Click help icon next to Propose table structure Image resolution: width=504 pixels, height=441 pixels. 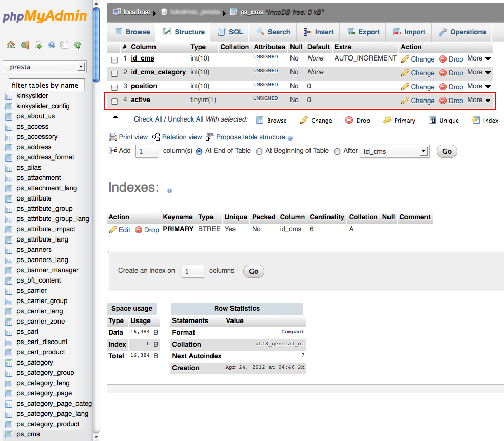290,138
